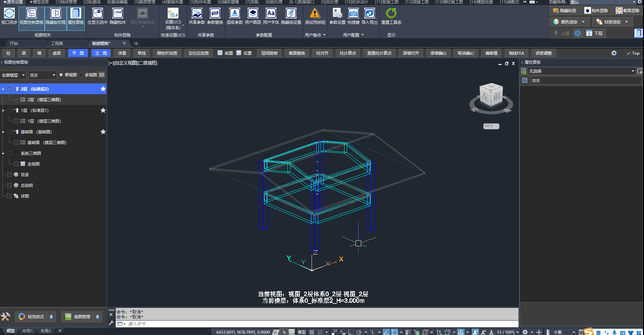Viewport: 644px width, 335px height.
Task: Click the 柱对齐 button
Action: coord(322,53)
